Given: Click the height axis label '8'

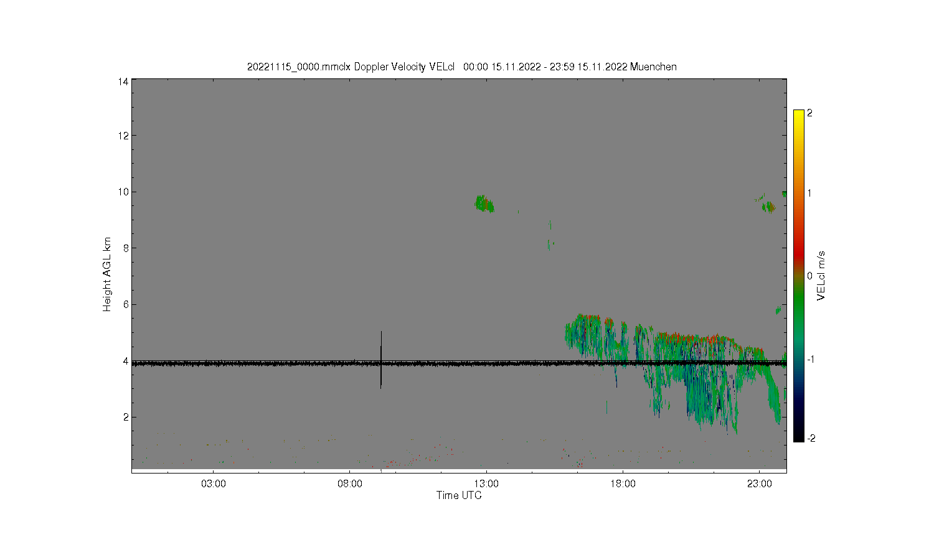Looking at the screenshot, I should tap(126, 248).
